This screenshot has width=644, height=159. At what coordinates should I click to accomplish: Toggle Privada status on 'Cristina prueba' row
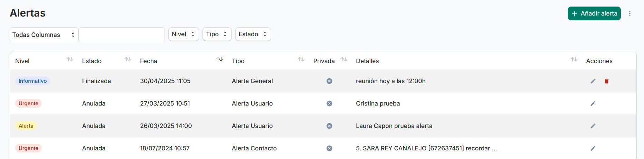[329, 103]
